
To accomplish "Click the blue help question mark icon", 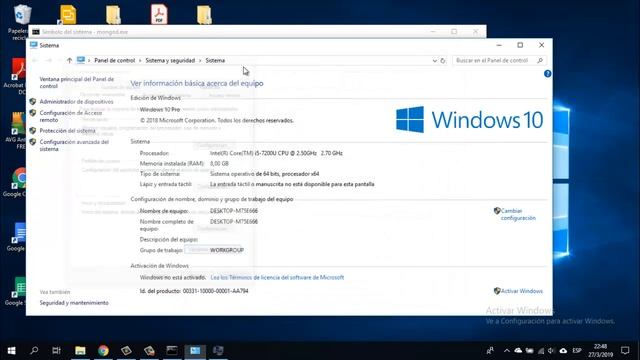I will click(x=547, y=73).
